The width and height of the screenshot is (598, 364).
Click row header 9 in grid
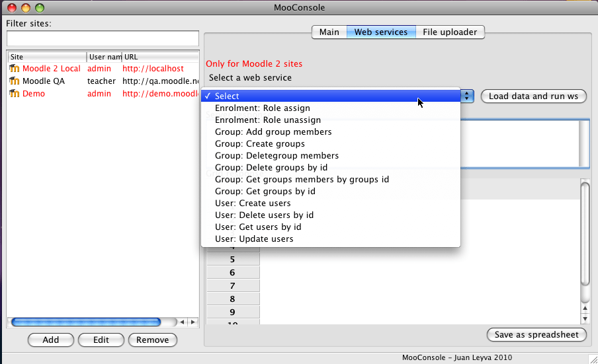tap(233, 312)
